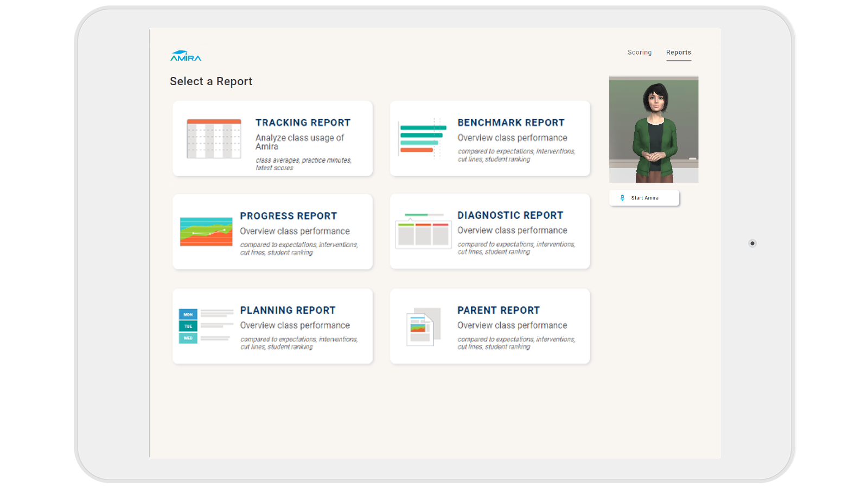Open the Planning Report card
The width and height of the screenshot is (868, 488).
pos(272,326)
